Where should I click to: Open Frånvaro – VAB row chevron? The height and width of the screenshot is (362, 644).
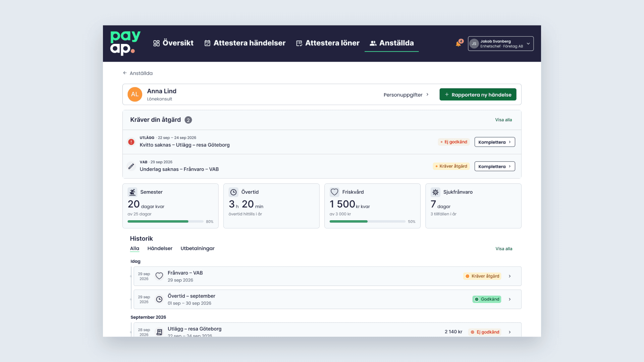(509, 276)
